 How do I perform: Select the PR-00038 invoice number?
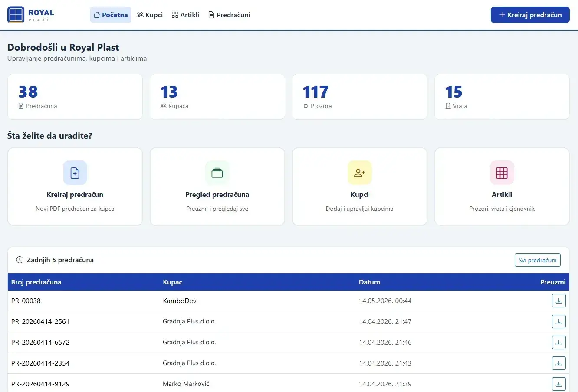pos(26,301)
